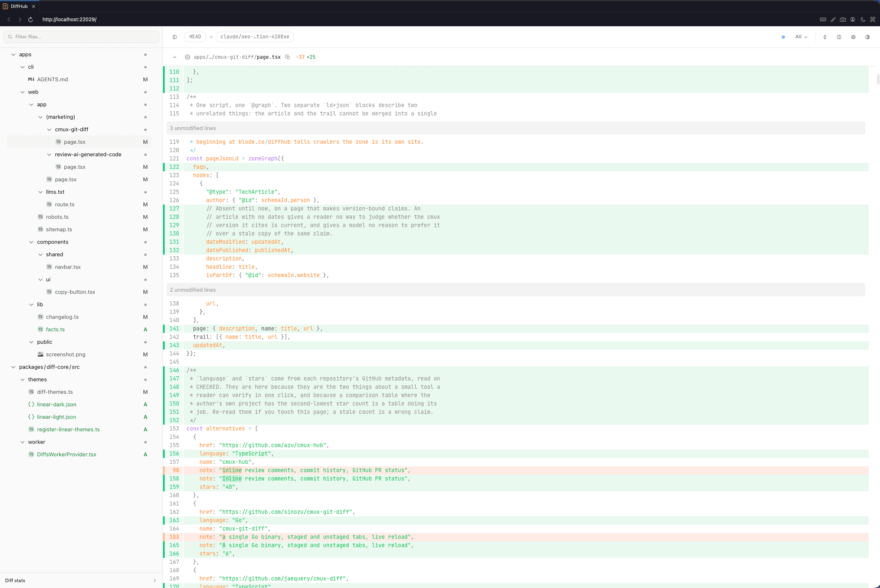Switch to the split diff view icon
This screenshot has height=588, width=880.
tap(839, 37)
